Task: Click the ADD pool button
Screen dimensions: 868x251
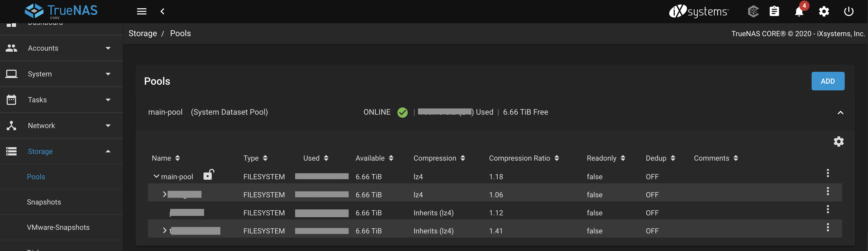Action: [828, 81]
